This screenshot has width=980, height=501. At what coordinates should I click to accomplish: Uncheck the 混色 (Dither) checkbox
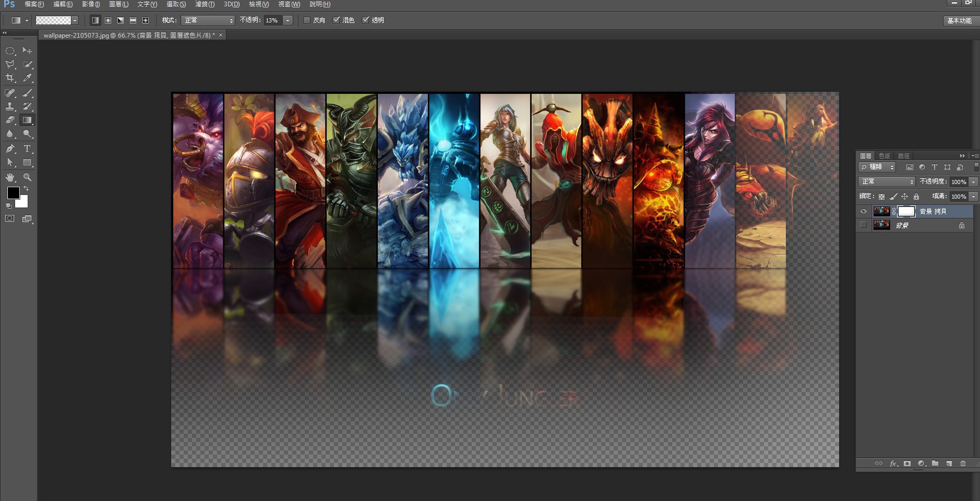coord(337,20)
